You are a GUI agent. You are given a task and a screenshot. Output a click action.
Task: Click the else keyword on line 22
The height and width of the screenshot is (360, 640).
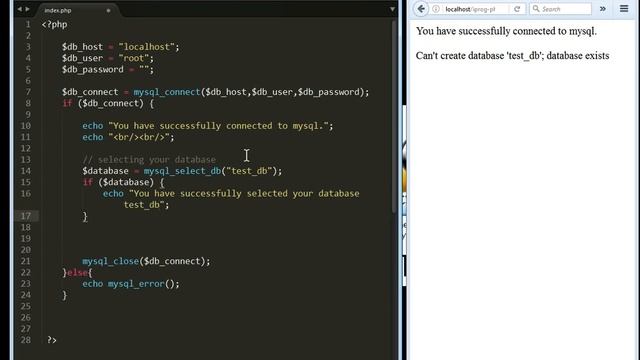click(77, 272)
